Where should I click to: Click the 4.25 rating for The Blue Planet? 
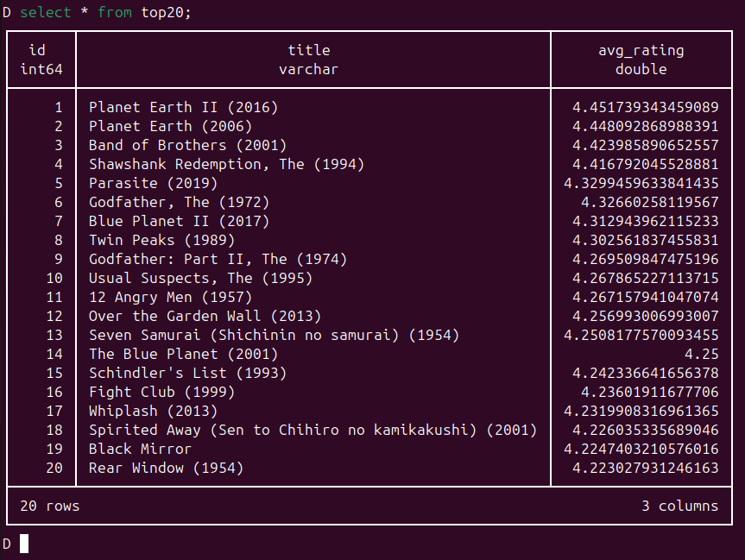tap(701, 355)
